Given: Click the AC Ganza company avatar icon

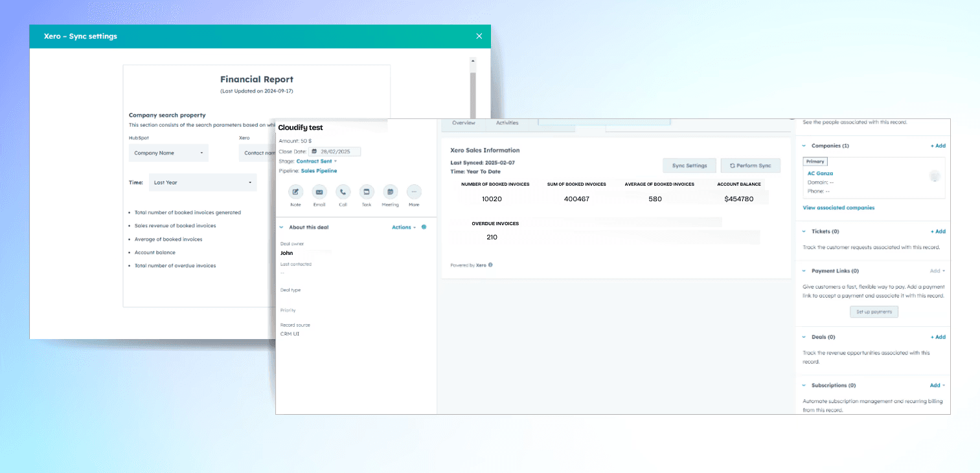Looking at the screenshot, I should pyautogui.click(x=935, y=176).
